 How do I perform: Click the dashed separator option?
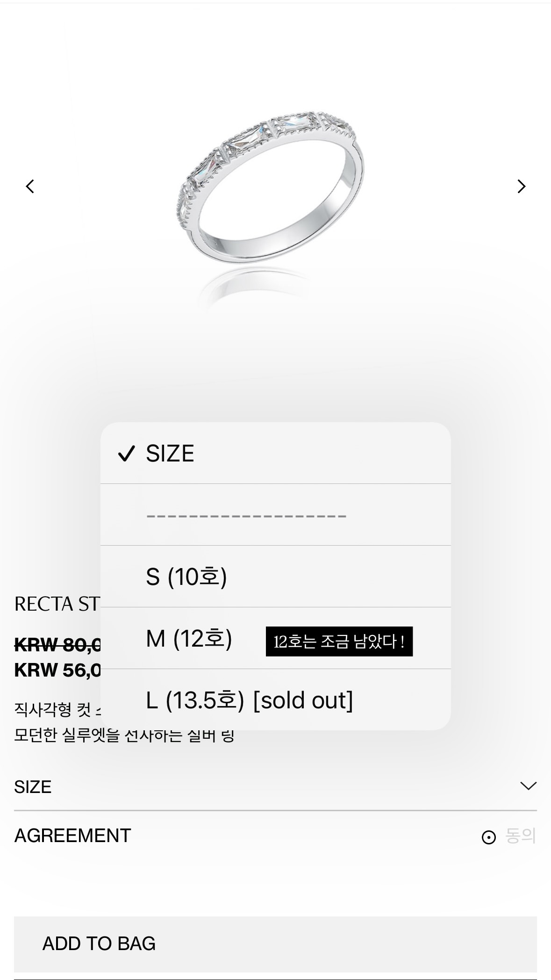coord(246,515)
